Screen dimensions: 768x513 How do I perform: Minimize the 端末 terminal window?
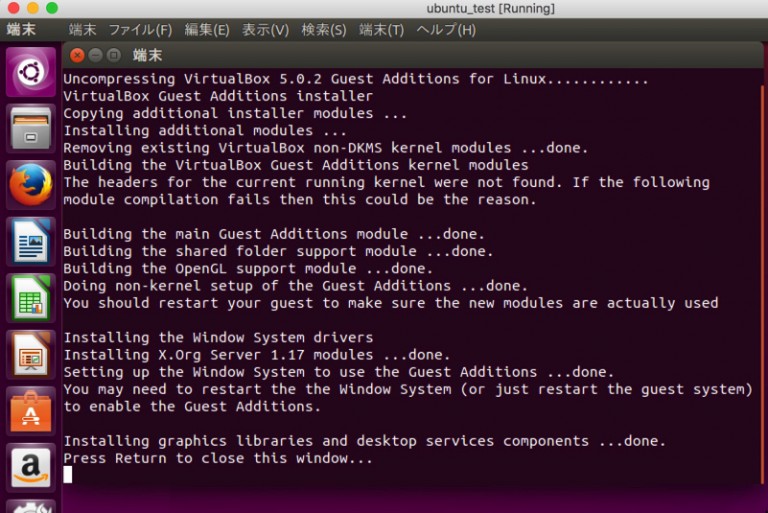pos(95,55)
